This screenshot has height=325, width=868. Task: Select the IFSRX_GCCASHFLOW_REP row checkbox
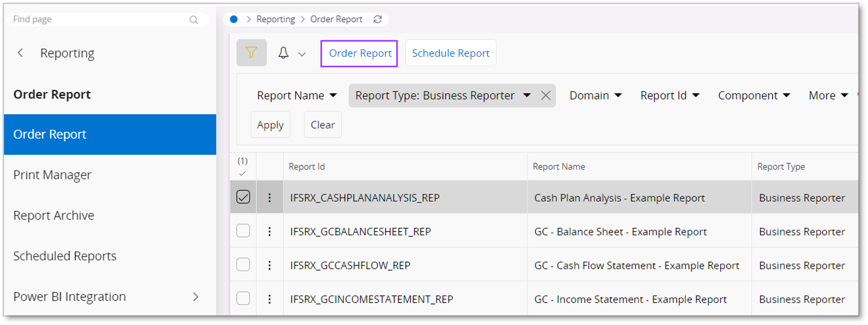tap(243, 265)
